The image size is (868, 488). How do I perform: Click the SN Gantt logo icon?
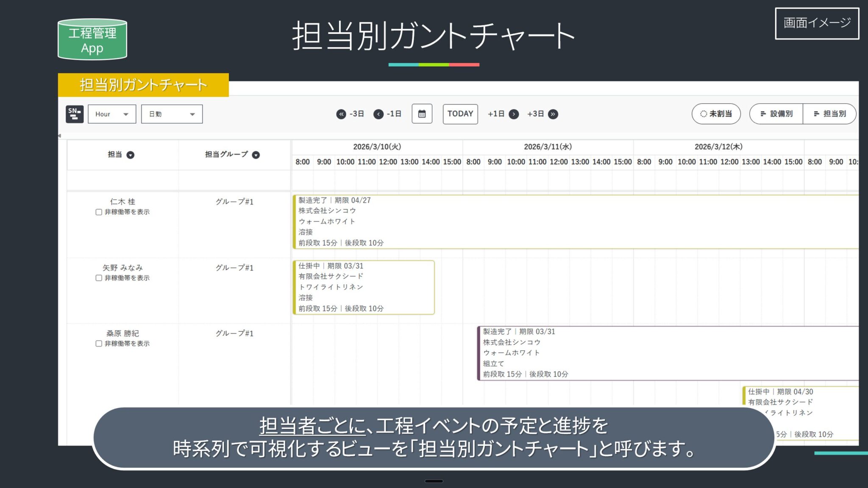[x=75, y=114]
